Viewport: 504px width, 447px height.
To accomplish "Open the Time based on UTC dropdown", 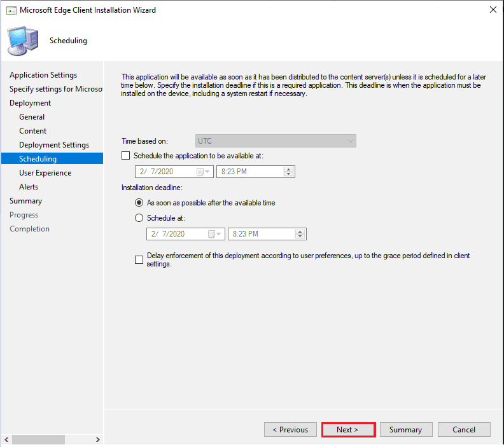I will pyautogui.click(x=276, y=141).
